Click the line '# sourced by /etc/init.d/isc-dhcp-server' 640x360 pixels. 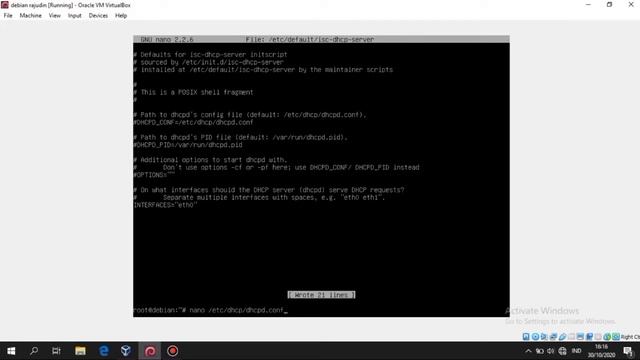(x=209, y=62)
